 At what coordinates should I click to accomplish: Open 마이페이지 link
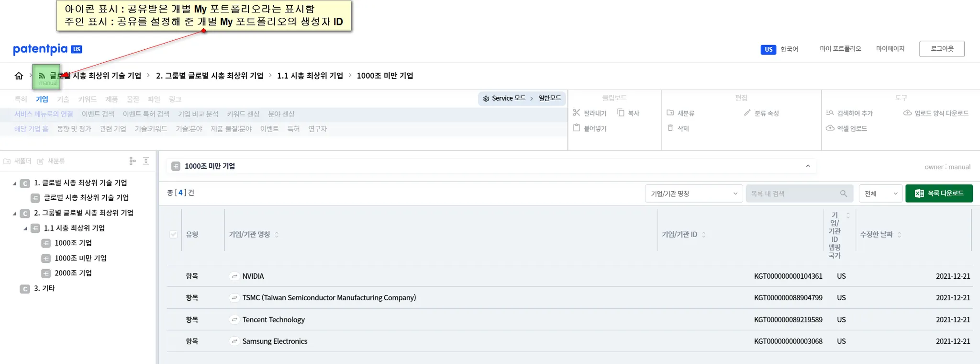(x=891, y=49)
